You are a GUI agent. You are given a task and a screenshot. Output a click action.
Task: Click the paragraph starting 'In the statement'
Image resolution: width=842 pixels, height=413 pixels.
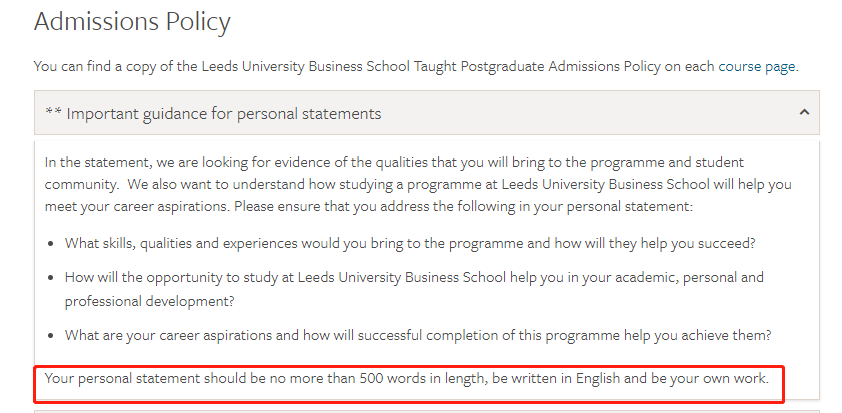pos(418,184)
